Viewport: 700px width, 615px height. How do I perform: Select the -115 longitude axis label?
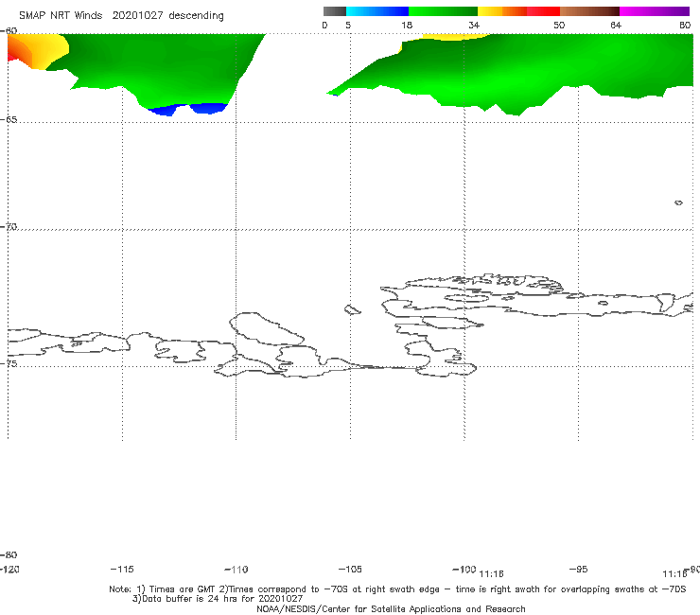pos(122,569)
